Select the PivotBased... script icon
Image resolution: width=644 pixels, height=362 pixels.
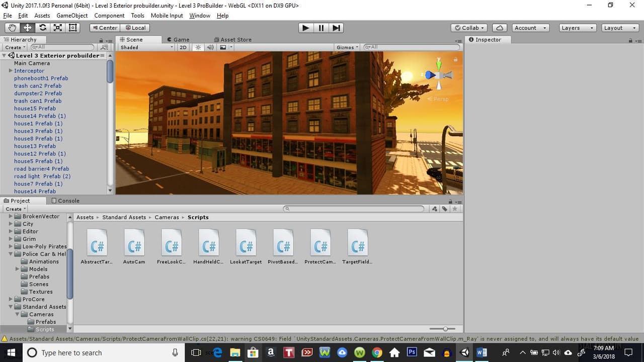[x=283, y=247]
